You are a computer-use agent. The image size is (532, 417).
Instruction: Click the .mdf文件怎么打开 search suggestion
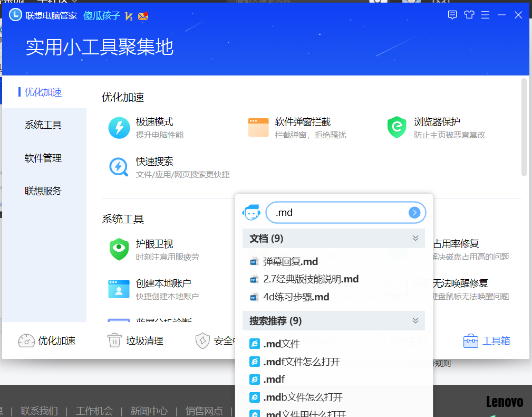click(302, 362)
